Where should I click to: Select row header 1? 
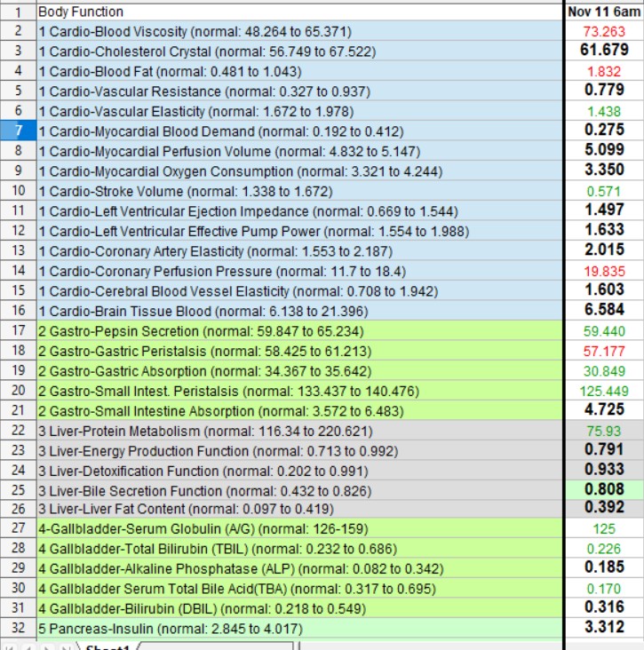(x=18, y=12)
